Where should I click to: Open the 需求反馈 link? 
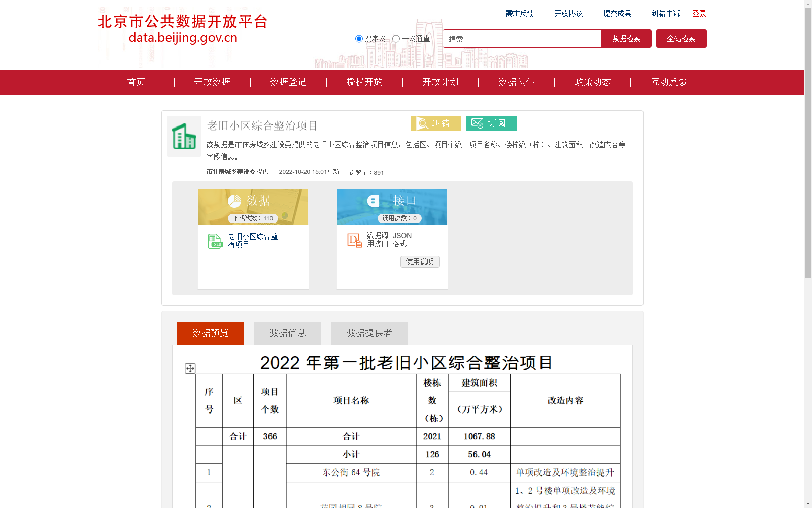click(520, 14)
